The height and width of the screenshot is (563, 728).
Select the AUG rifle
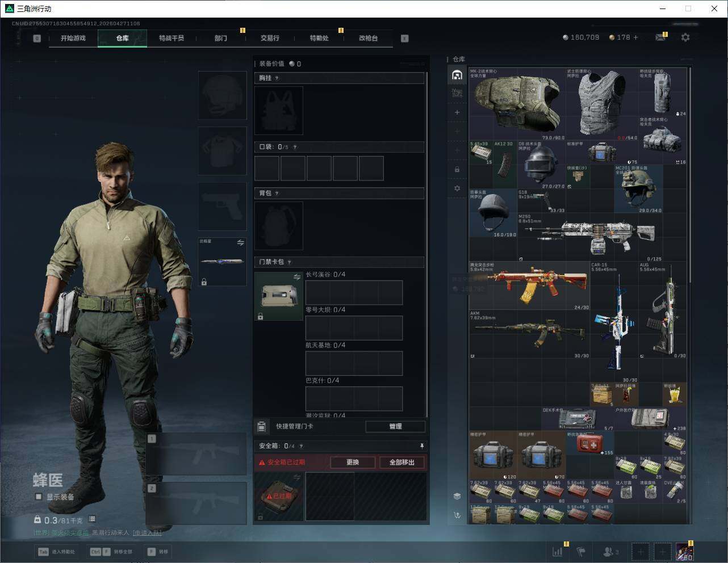coord(663,310)
